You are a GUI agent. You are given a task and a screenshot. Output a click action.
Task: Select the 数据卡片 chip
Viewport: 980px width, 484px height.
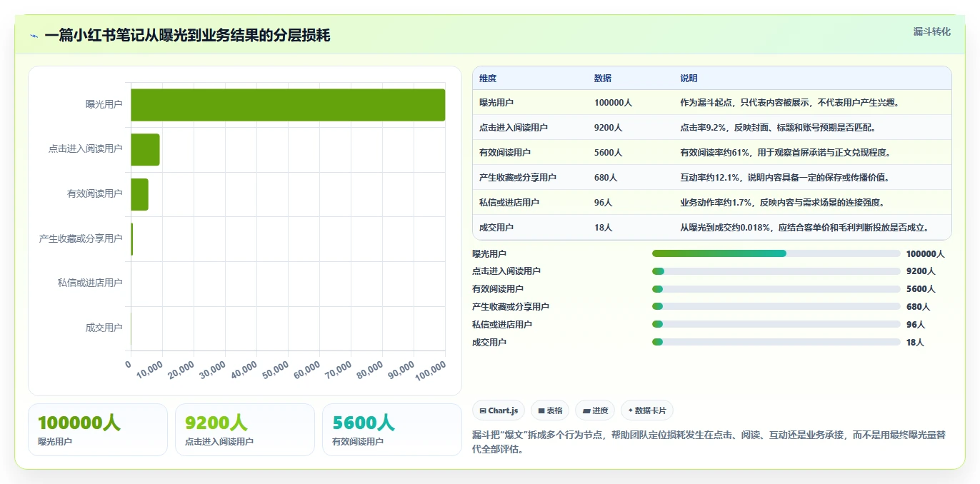647,410
